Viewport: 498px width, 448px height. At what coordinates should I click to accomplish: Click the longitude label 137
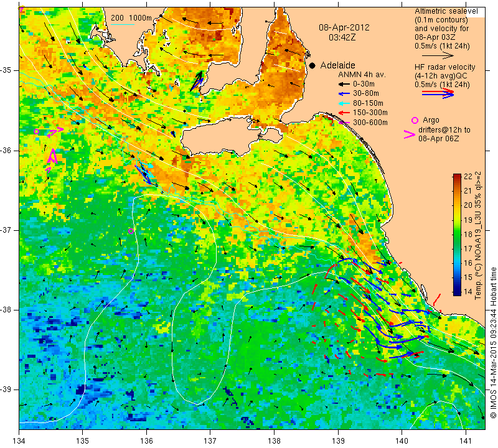click(x=210, y=441)
